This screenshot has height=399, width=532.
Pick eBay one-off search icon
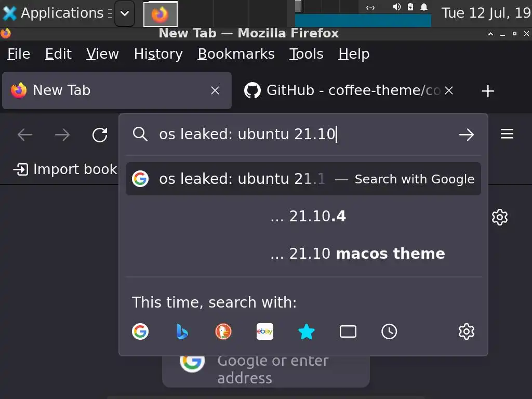[x=265, y=331]
